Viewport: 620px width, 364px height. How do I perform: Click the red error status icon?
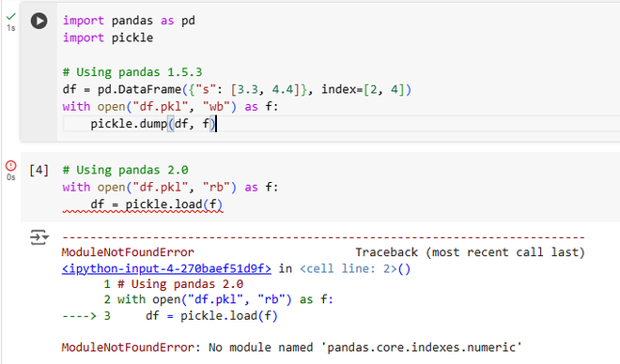coord(10,165)
